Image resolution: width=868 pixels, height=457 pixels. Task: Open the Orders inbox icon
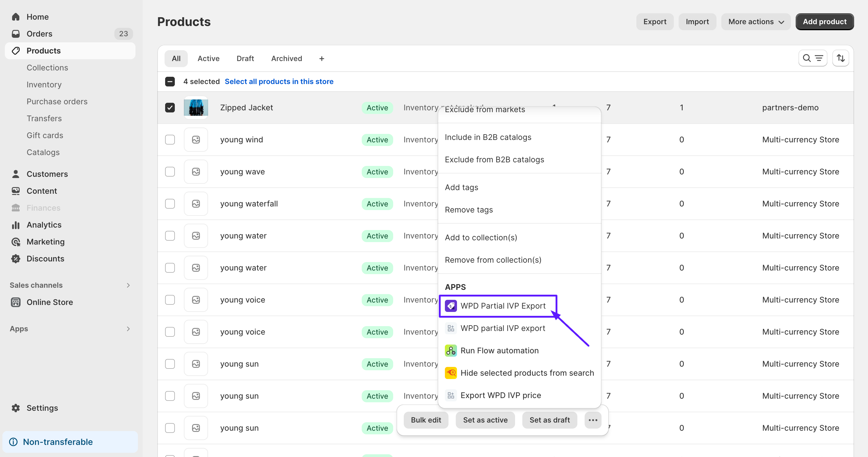[x=15, y=34]
